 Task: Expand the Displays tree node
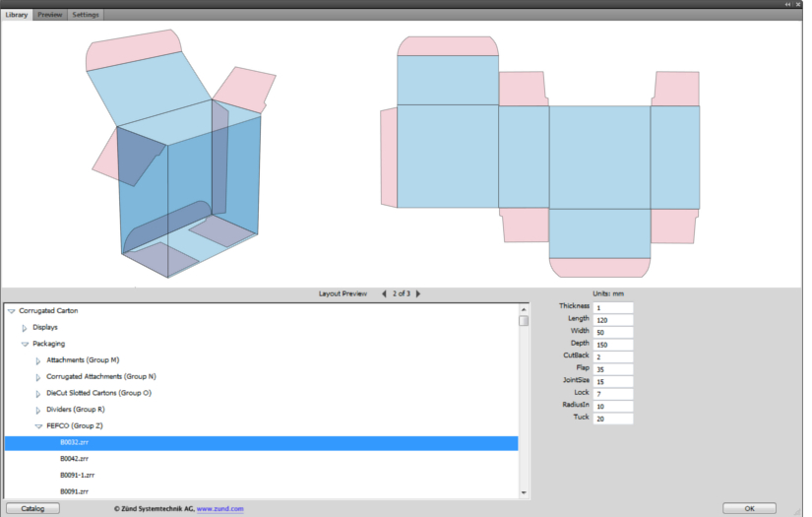click(x=25, y=328)
